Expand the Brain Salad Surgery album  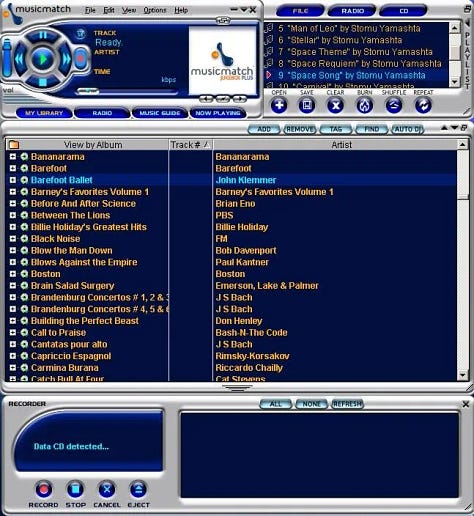[13, 285]
